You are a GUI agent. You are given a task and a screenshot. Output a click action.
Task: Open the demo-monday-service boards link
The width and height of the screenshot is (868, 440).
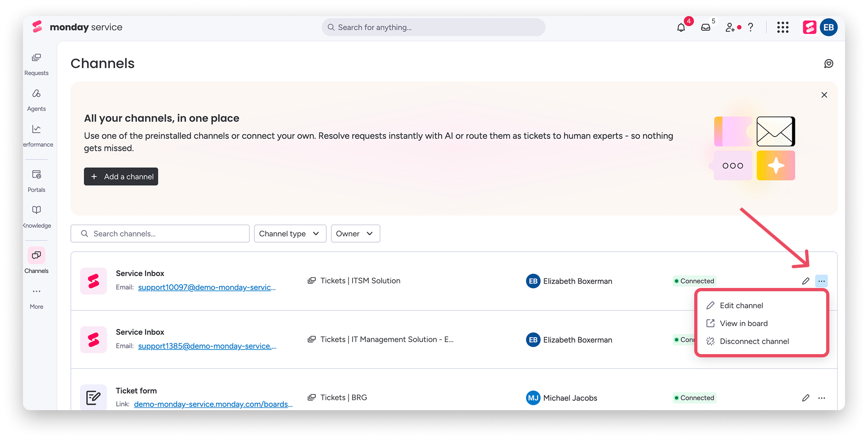coord(213,404)
